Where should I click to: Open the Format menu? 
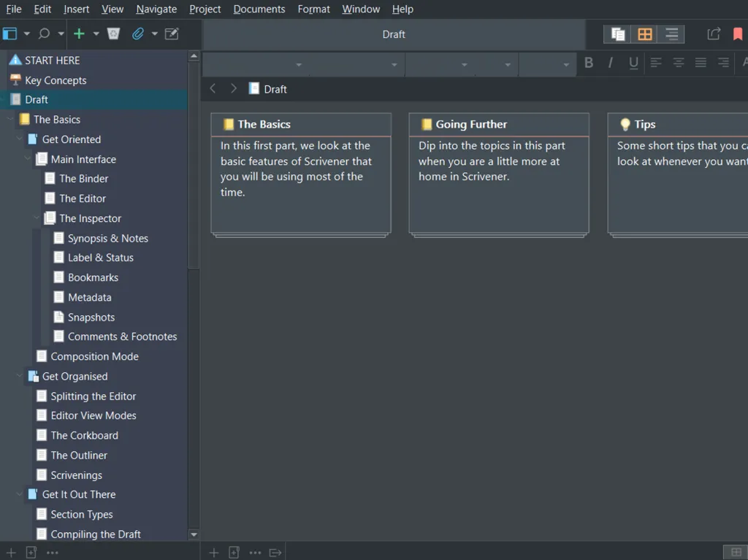(313, 9)
